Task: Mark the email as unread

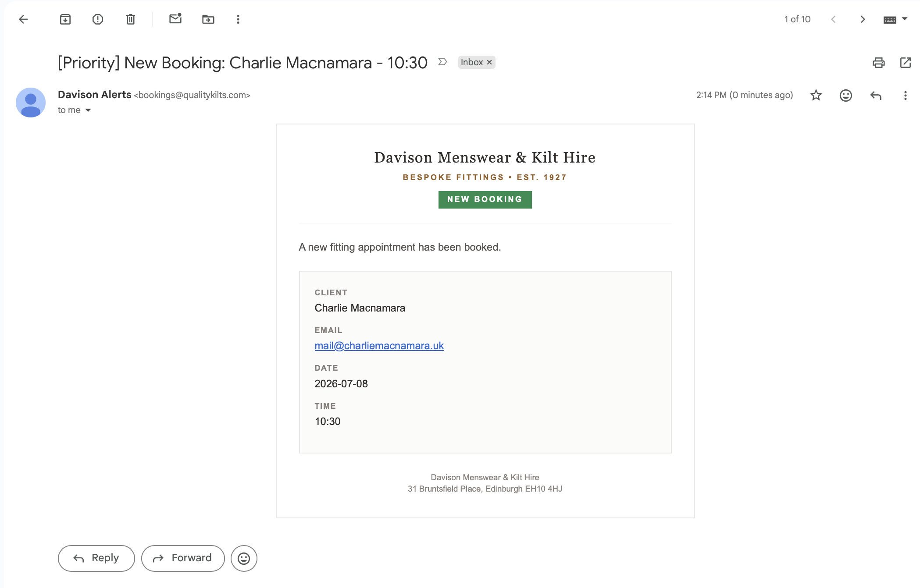Action: 175,19
